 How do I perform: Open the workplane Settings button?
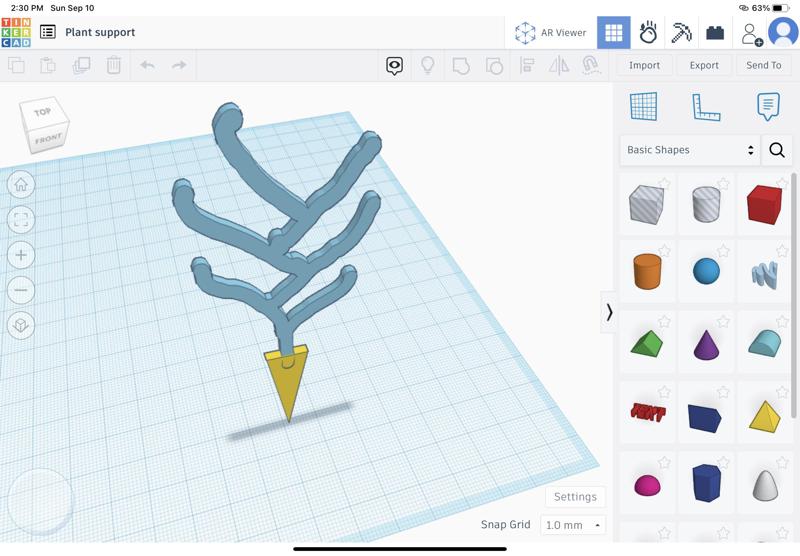tap(575, 497)
